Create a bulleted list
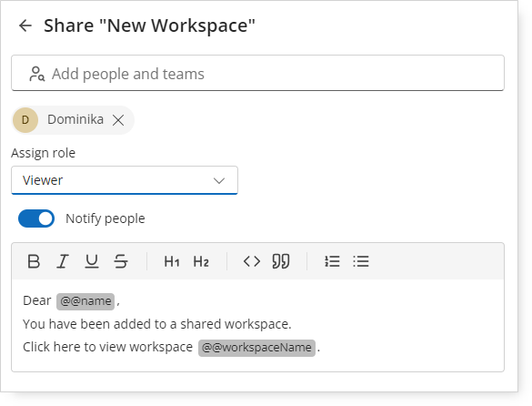 361,261
